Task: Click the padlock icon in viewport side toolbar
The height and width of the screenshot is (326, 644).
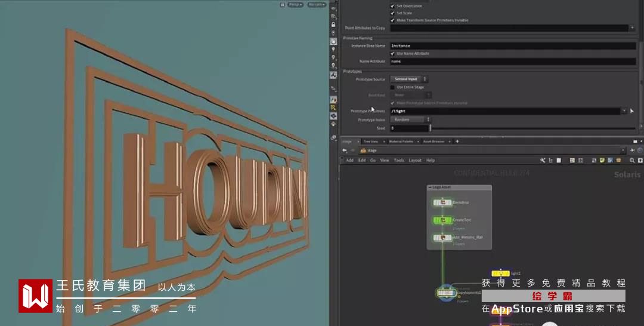Action: click(x=333, y=24)
